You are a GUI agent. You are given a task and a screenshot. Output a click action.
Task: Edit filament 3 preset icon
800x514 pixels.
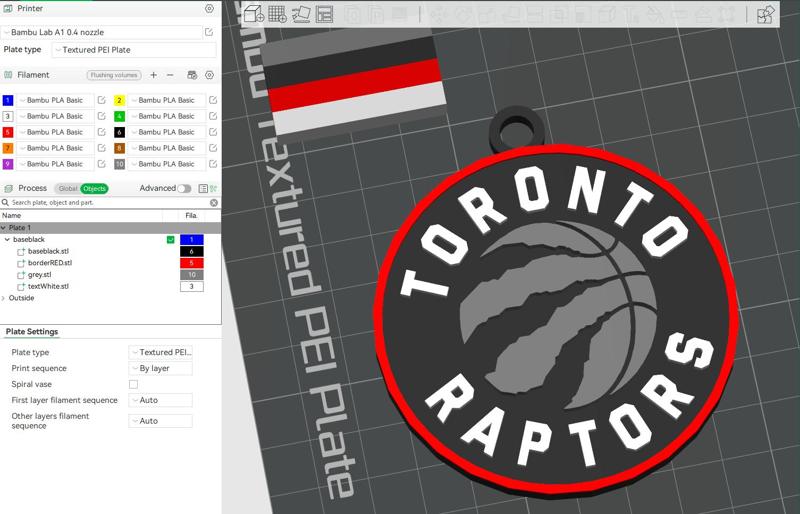[102, 116]
